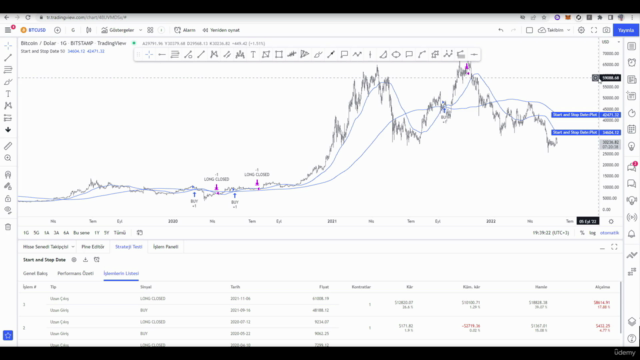Viewport: 640px width, 360px height.
Task: Open the İşlem Paneli tab
Action: [166, 247]
